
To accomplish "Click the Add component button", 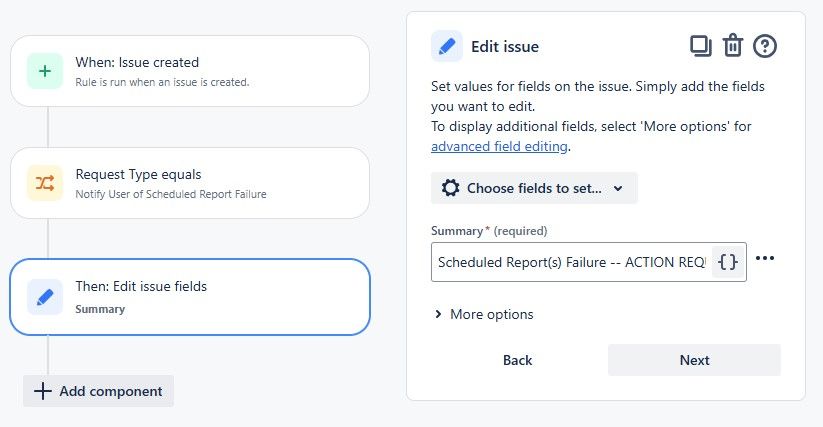I will click(99, 391).
